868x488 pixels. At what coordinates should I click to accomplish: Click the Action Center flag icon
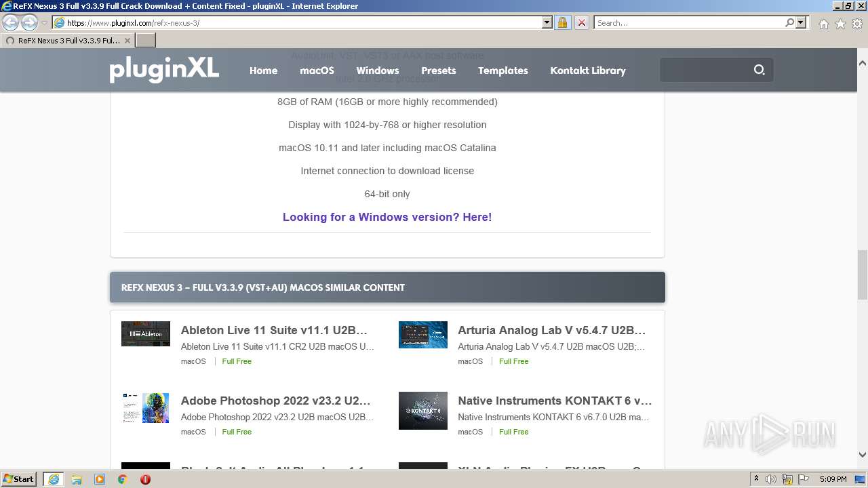[802, 479]
